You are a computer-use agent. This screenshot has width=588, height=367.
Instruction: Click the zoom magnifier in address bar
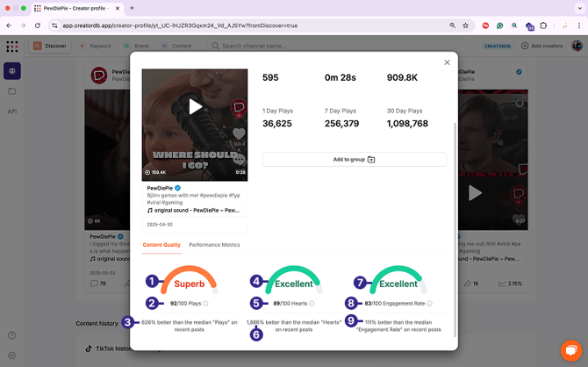coord(453,25)
